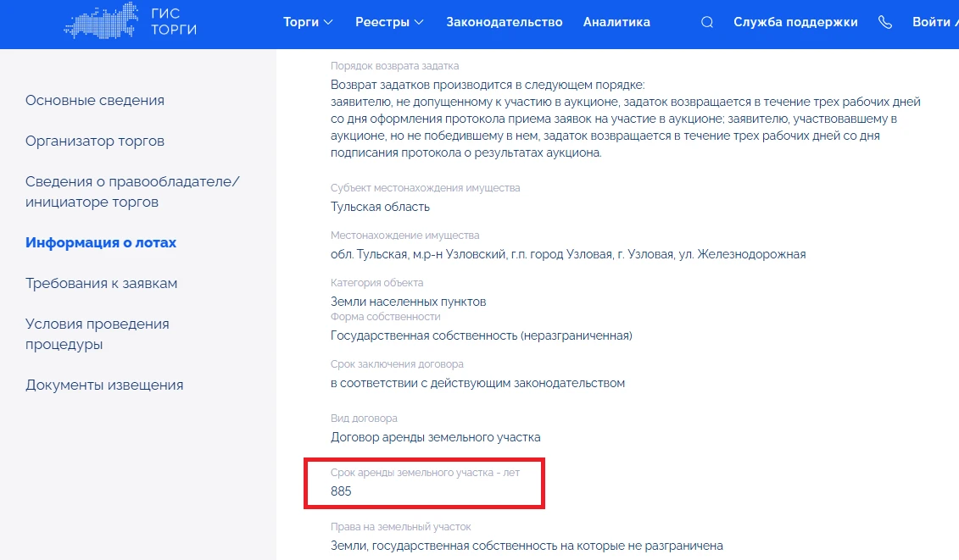Click Договор аренды земельного участка value
Image resolution: width=959 pixels, height=560 pixels.
(x=436, y=437)
